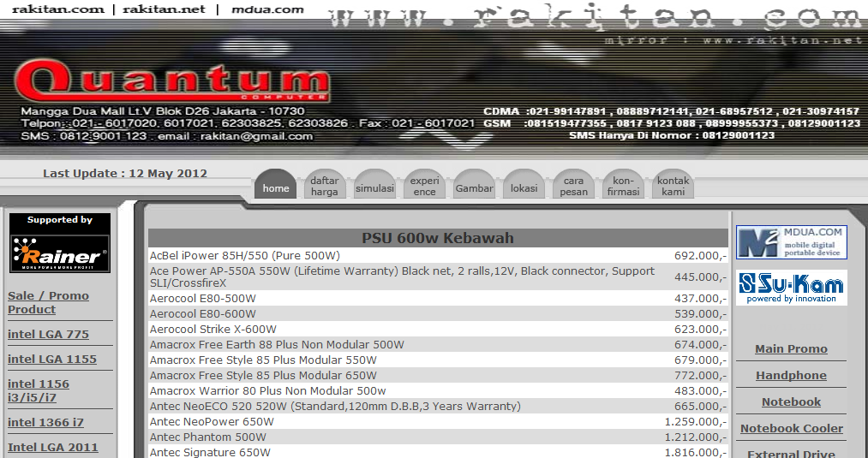This screenshot has height=458, width=868.
Task: Select Ace Power AP-550A 550W row
Action: pyautogui.click(x=438, y=277)
